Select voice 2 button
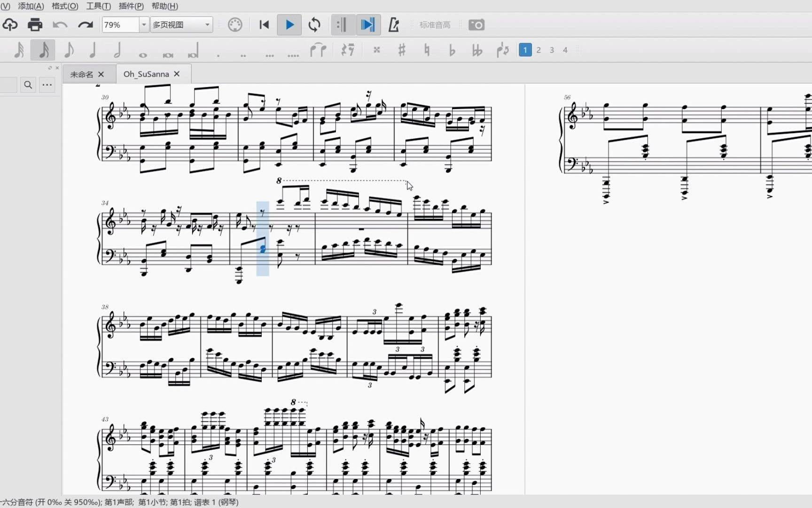This screenshot has width=812, height=508. pyautogui.click(x=539, y=50)
